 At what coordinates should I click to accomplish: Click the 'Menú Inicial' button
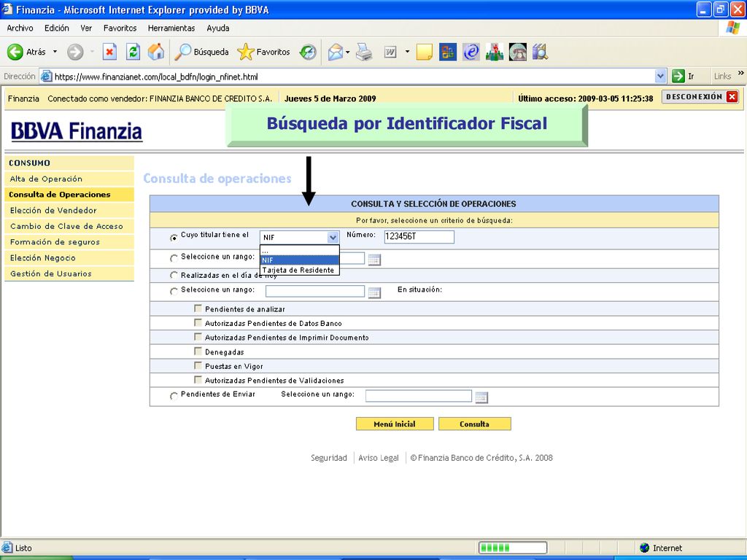click(x=395, y=424)
